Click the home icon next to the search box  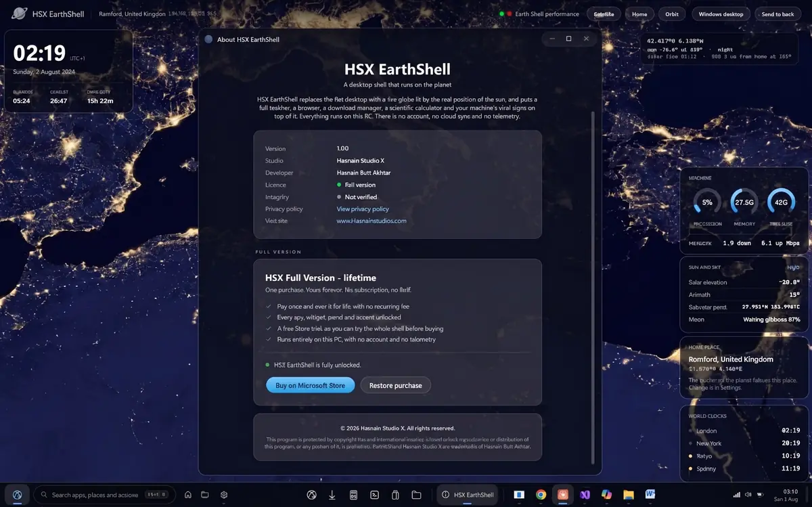click(187, 495)
